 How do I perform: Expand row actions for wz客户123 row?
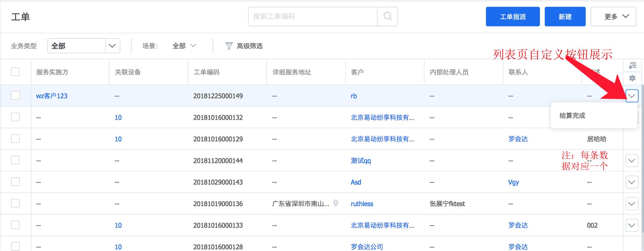point(632,96)
